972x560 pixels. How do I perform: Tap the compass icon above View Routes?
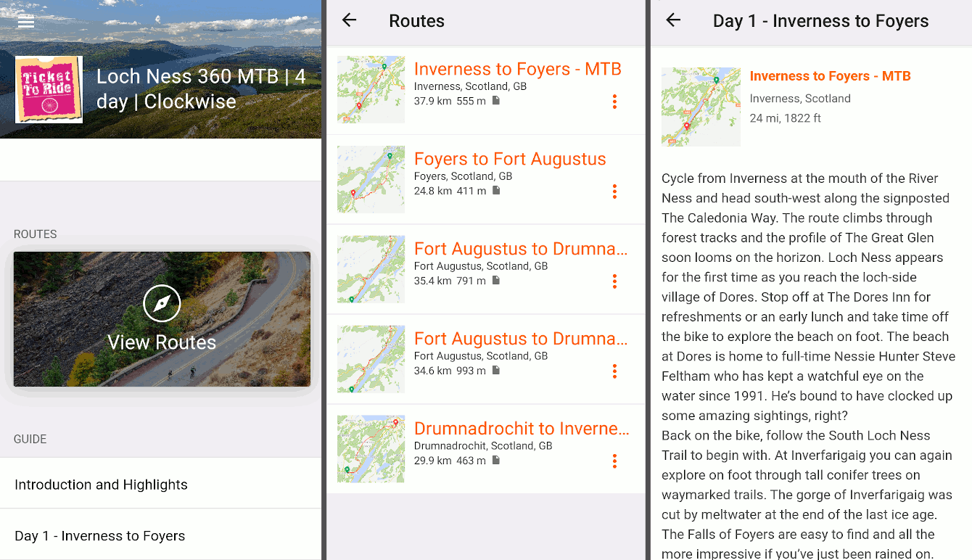pyautogui.click(x=162, y=303)
